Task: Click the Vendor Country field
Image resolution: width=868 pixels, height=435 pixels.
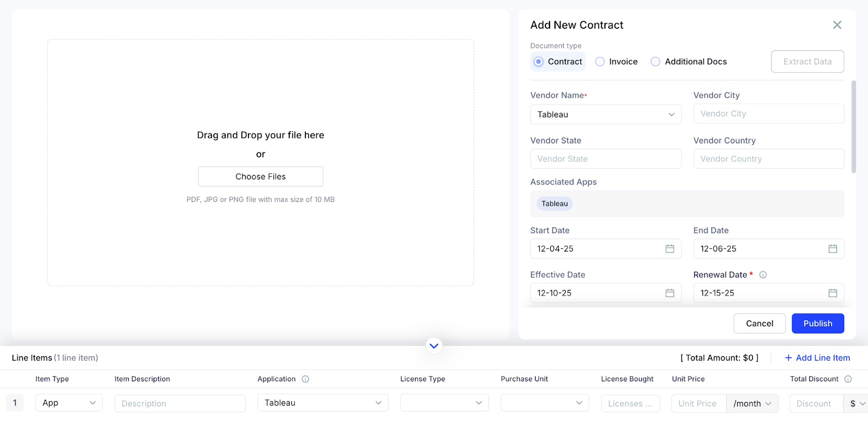Action: [769, 159]
